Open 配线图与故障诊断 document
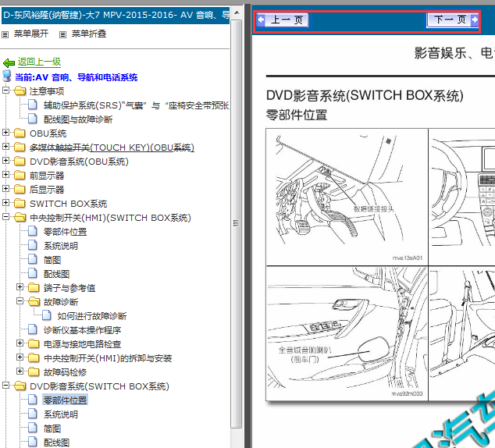The width and height of the screenshot is (495, 448). (78, 119)
